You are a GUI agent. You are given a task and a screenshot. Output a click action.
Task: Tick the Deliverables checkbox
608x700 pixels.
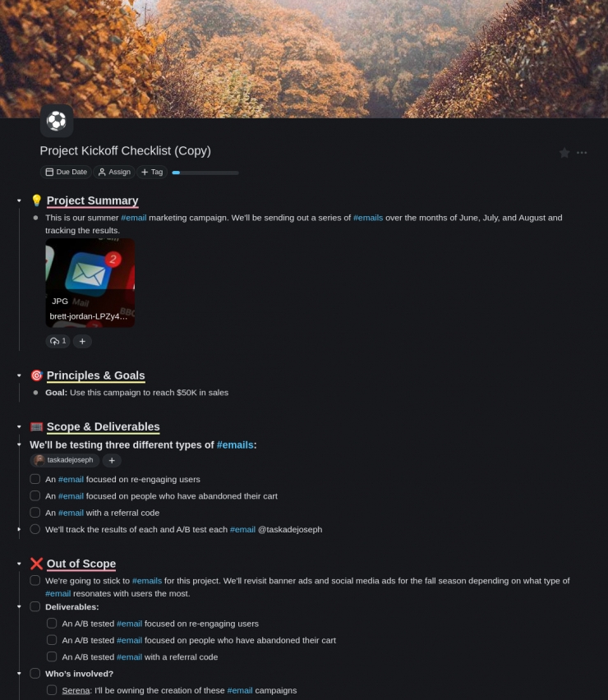(35, 606)
